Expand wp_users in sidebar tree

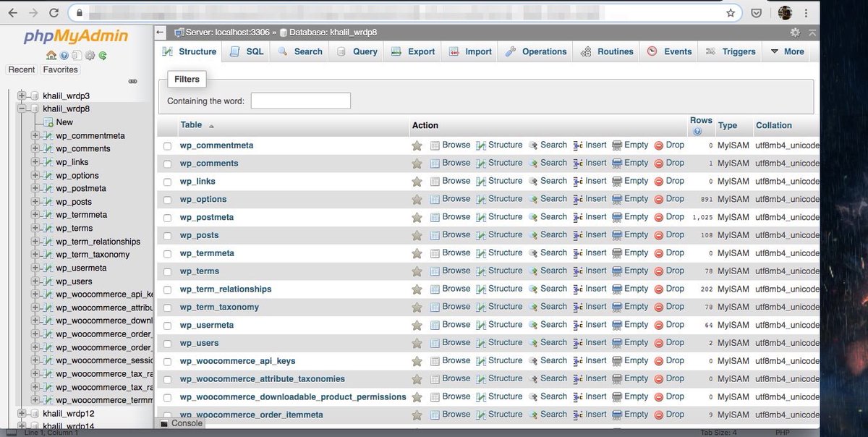point(35,281)
